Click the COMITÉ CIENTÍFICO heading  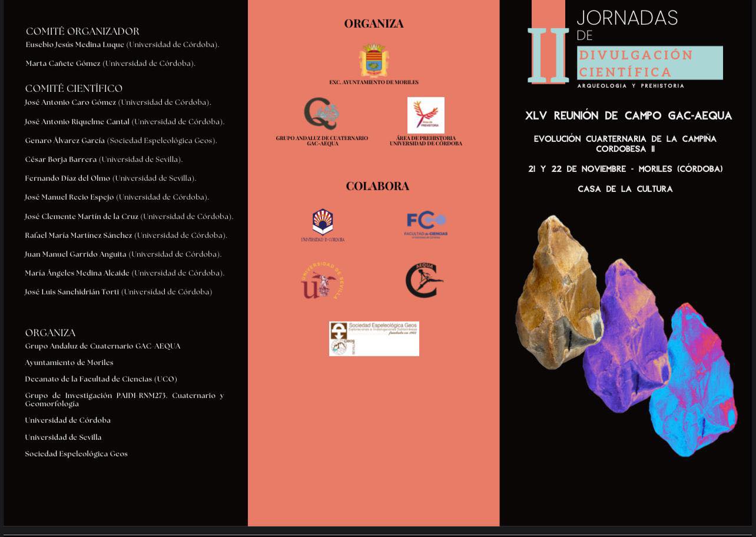point(74,88)
